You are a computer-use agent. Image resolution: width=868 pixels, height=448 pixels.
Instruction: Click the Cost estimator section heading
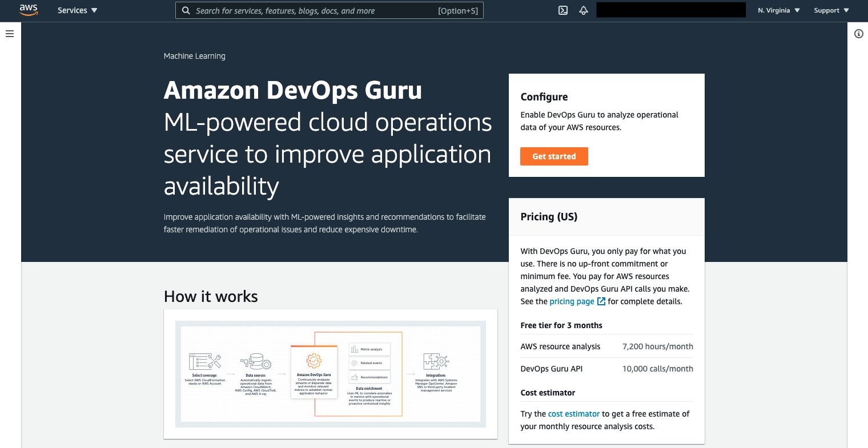[x=548, y=393]
